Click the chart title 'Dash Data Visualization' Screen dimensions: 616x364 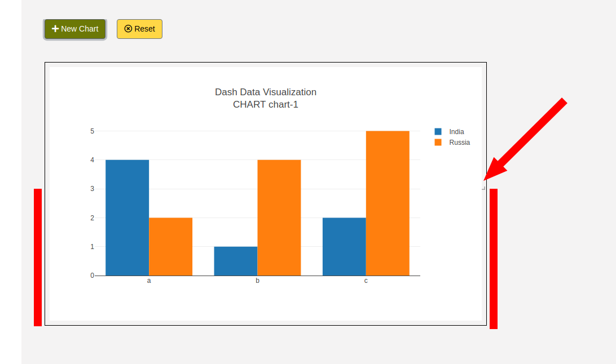[266, 92]
